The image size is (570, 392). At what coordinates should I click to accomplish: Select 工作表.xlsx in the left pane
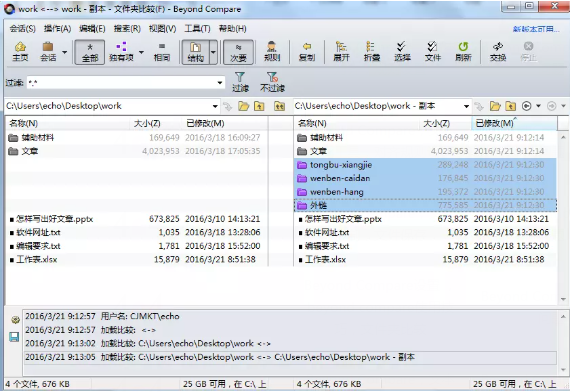tap(137, 259)
